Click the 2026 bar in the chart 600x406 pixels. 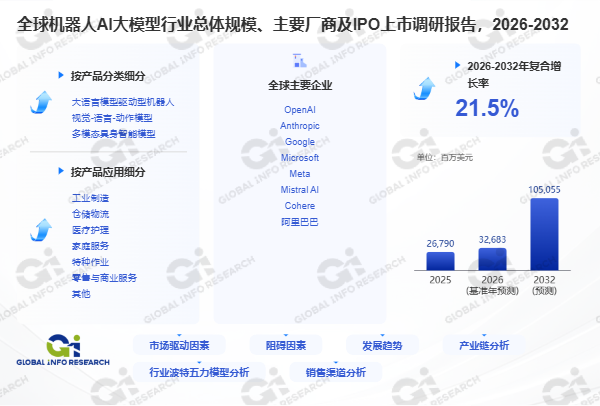[x=492, y=259]
